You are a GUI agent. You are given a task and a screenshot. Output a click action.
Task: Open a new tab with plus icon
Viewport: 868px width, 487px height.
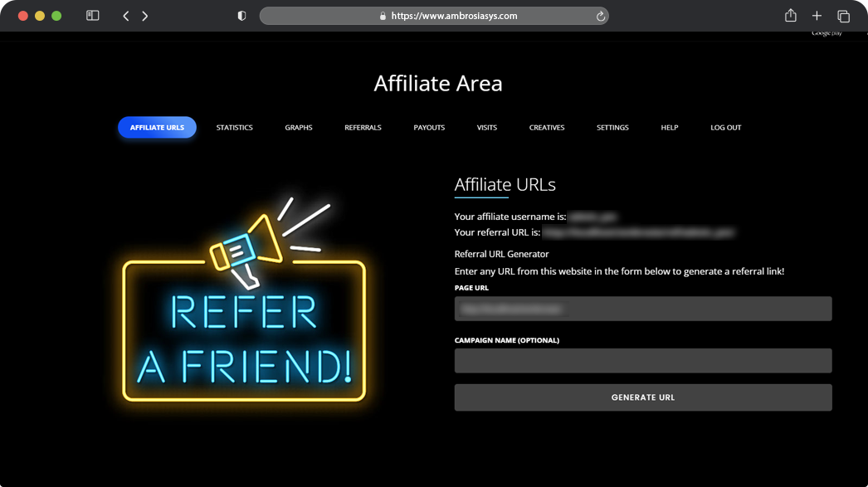pyautogui.click(x=817, y=16)
